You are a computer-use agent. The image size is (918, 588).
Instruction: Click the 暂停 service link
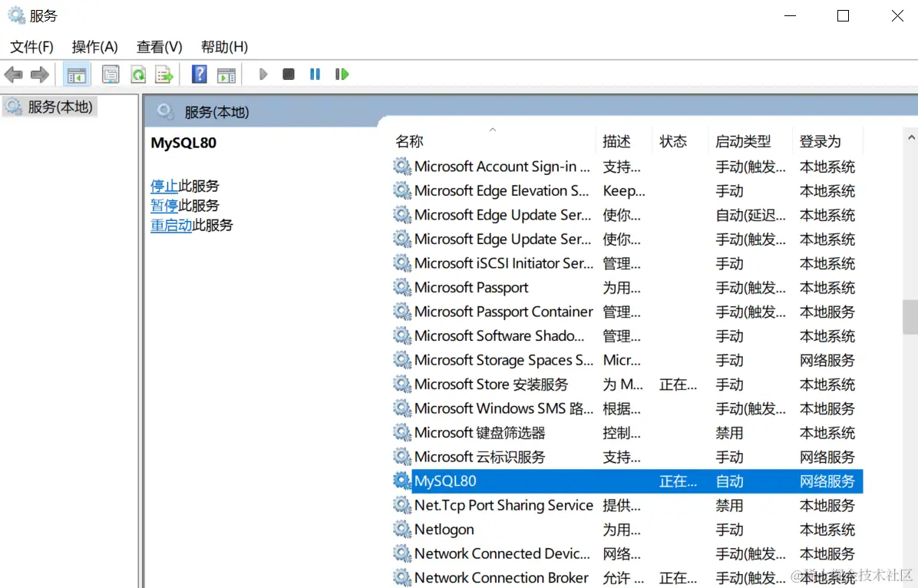pos(164,206)
